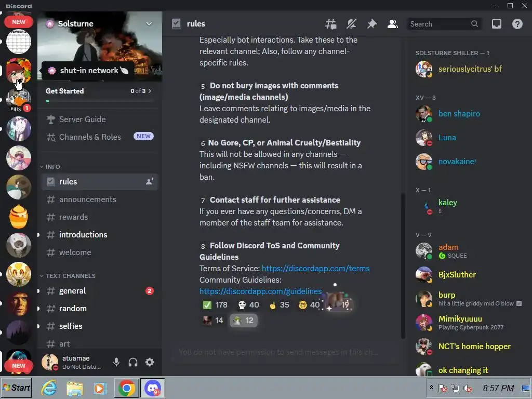
Task: Click the message list scrollbar
Action: coord(403,265)
